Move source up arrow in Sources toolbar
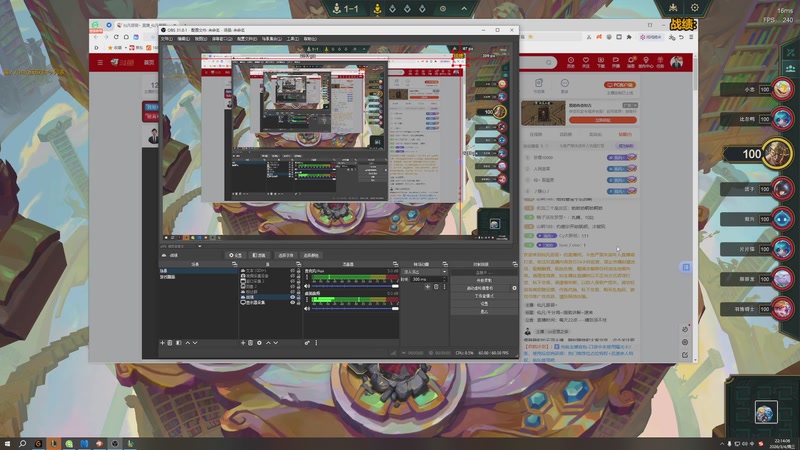This screenshot has width=800, height=450. 268,342
